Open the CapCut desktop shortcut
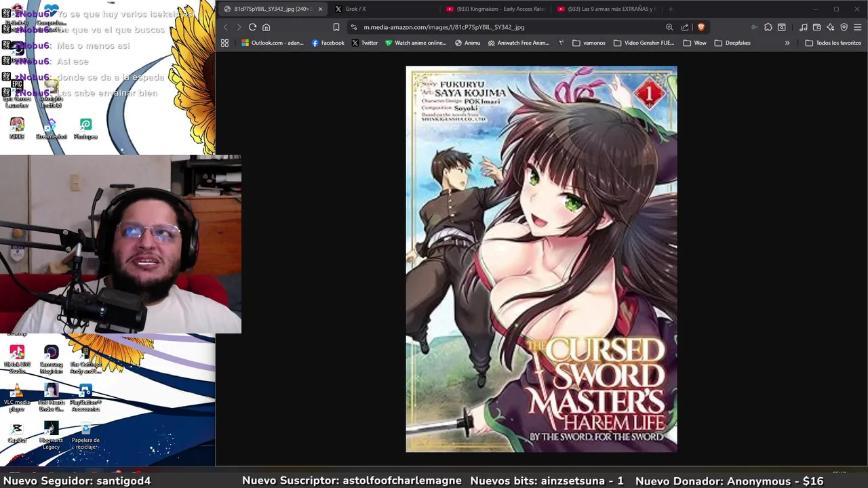Screen dimensions: 868x488 point(17,432)
